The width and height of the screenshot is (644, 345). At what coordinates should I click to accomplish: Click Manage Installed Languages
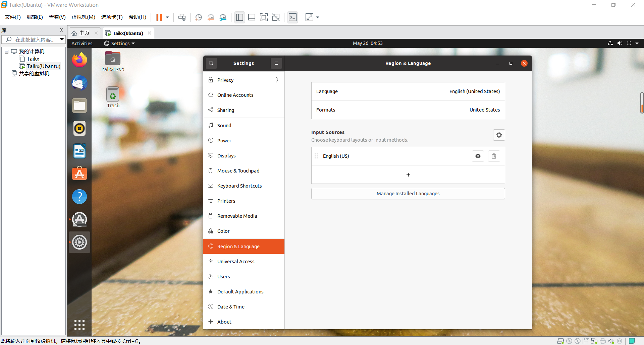click(408, 194)
